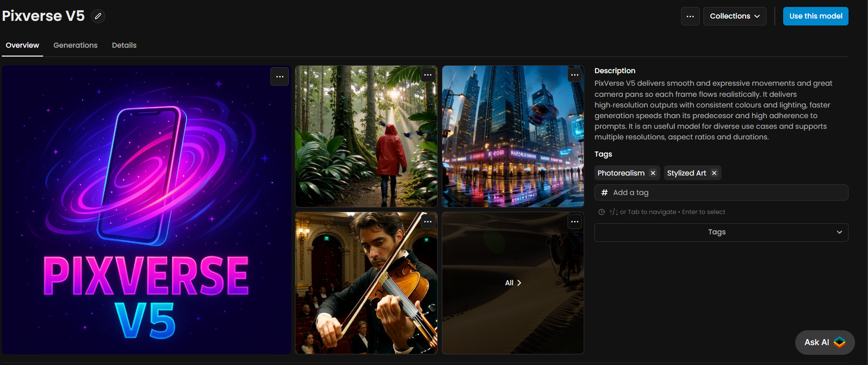Switch to the Details tab

(124, 45)
